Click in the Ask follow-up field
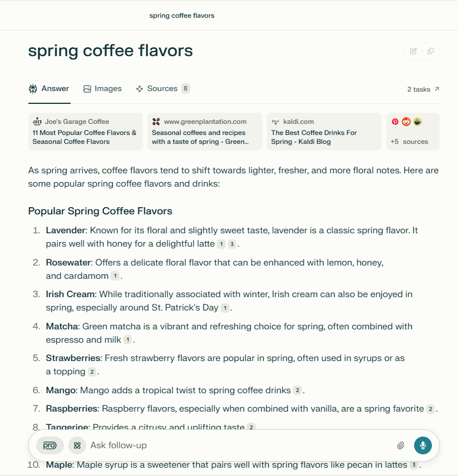This screenshot has width=458, height=476. point(239,445)
